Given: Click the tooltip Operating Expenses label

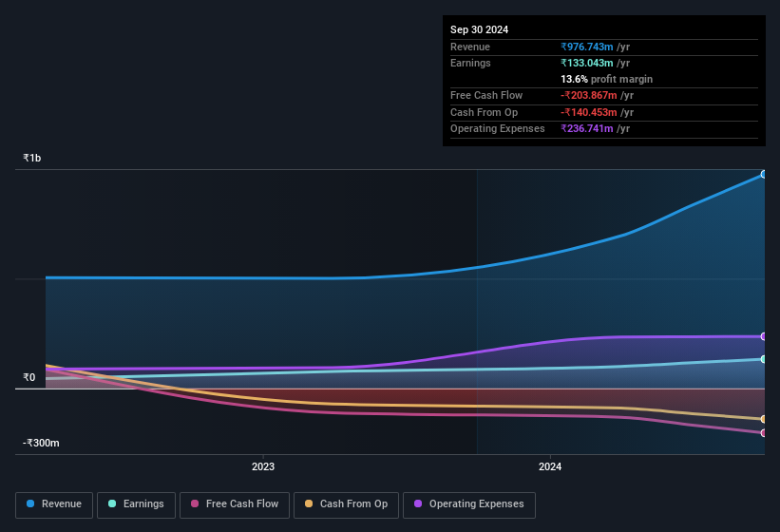Looking at the screenshot, I should tap(498, 128).
